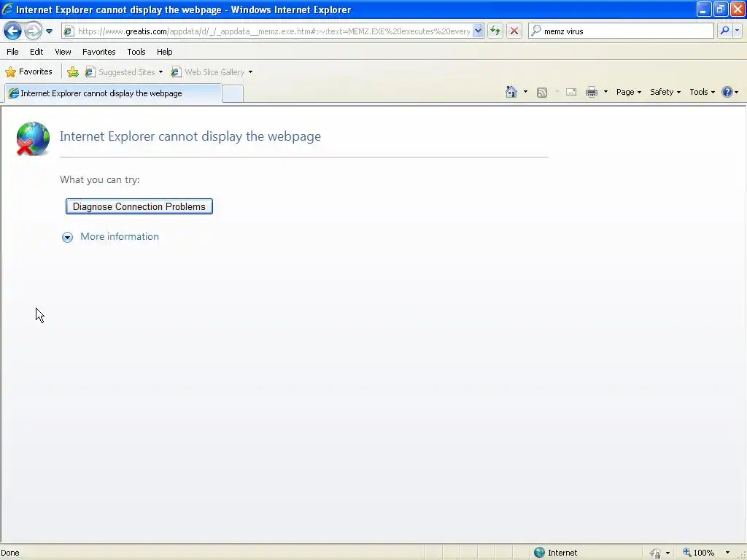Open the Favorites star button panel
The image size is (747, 560).
[x=28, y=72]
